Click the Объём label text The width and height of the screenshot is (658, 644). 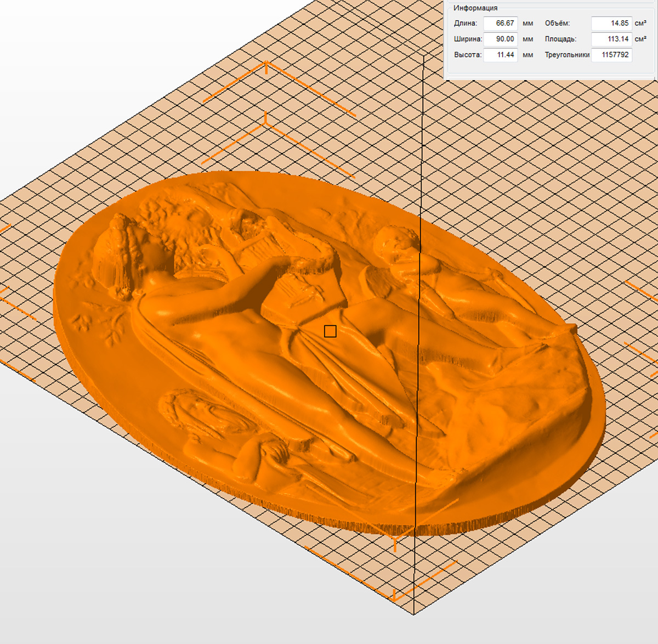[x=557, y=24]
